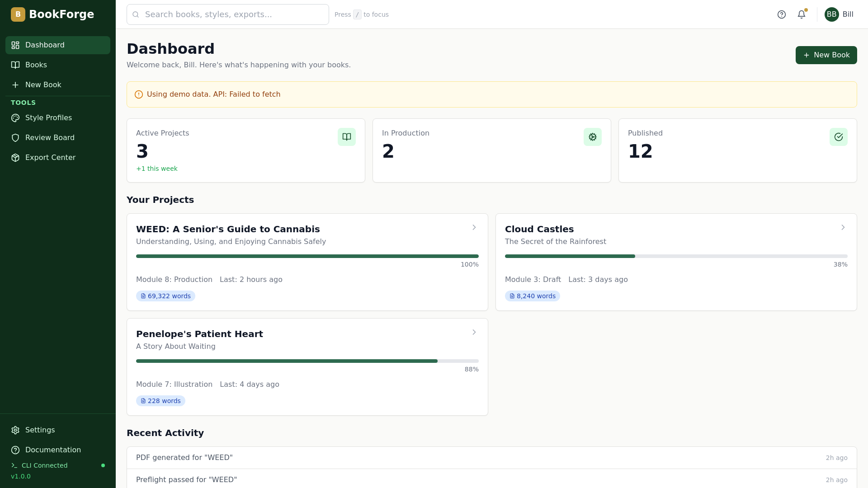
Task: Click the 228 words badge
Action: click(160, 401)
